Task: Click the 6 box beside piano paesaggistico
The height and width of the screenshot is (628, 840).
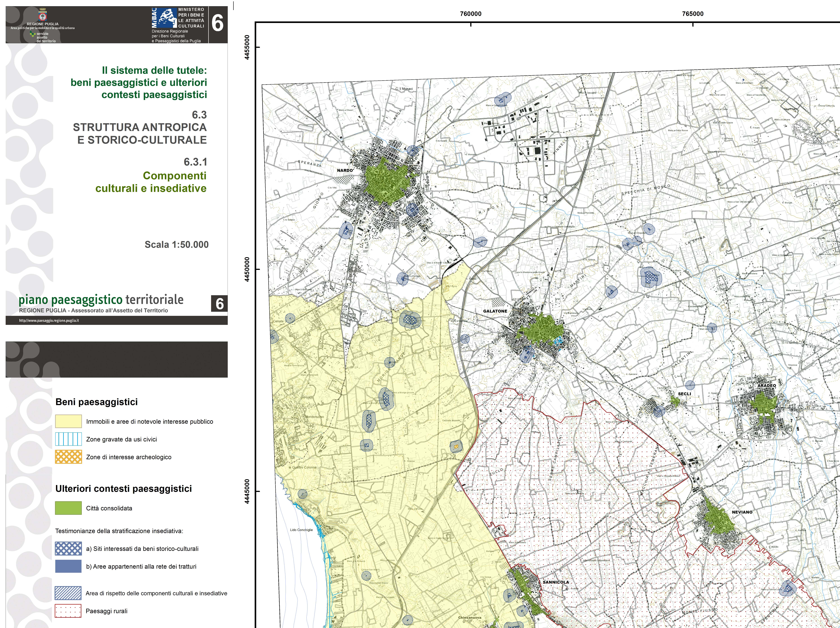Action: pos(220,304)
